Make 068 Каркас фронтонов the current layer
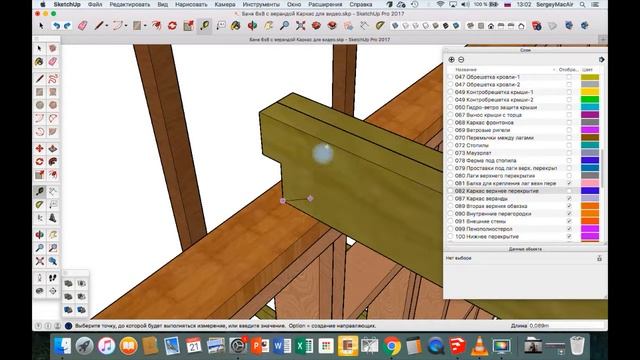This screenshot has width=640, height=360. (x=450, y=122)
